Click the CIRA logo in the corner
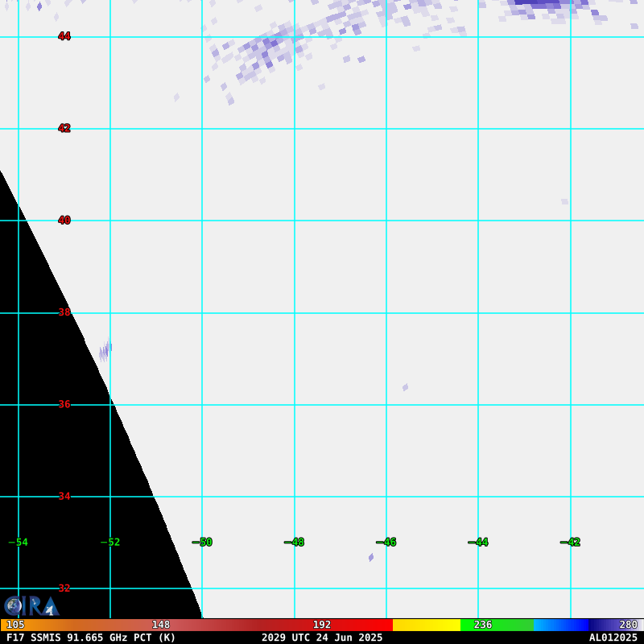The image size is (644, 644). coord(31,605)
